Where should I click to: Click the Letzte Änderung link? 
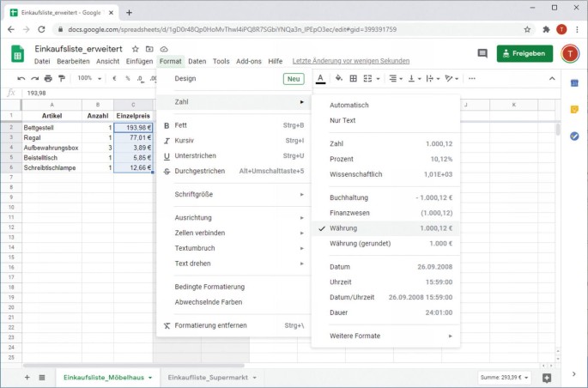[351, 61]
